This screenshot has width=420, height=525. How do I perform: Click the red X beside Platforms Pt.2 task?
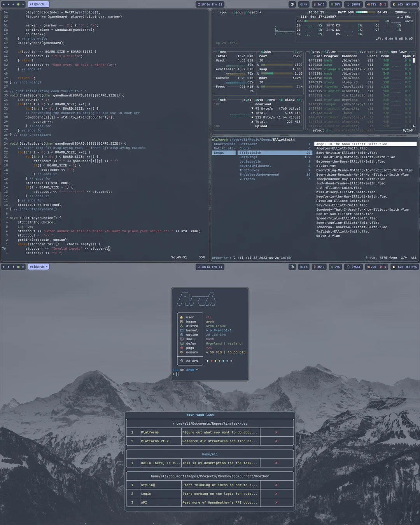[276, 441]
